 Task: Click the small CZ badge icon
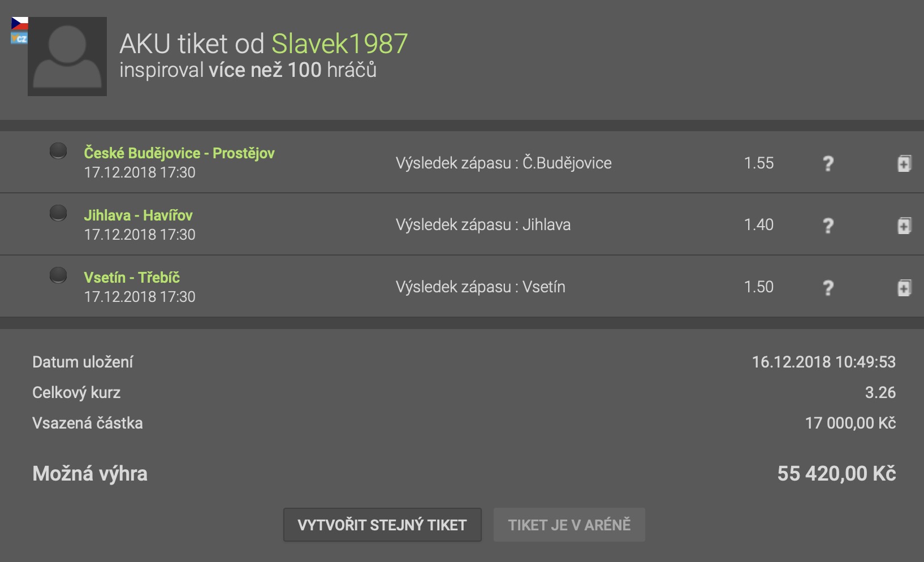(x=19, y=38)
